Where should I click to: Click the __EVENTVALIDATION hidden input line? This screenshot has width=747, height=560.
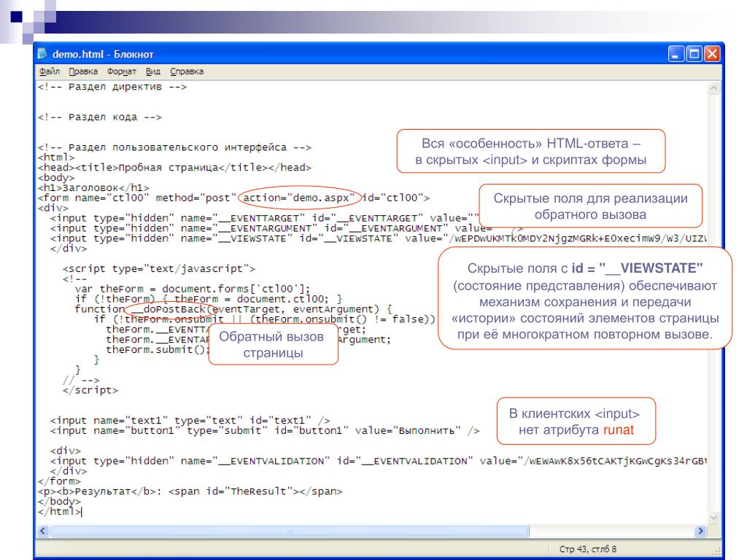pyautogui.click(x=379, y=462)
